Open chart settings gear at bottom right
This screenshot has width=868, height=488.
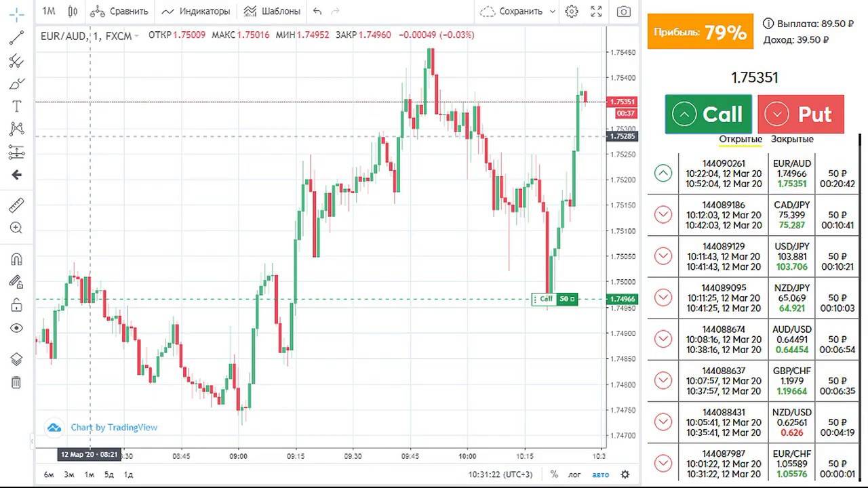coord(625,474)
